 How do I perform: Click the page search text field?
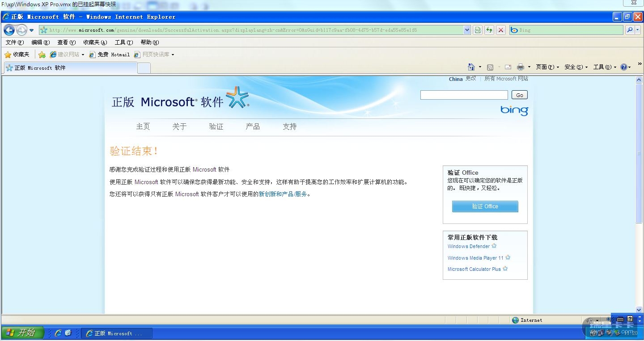[464, 95]
